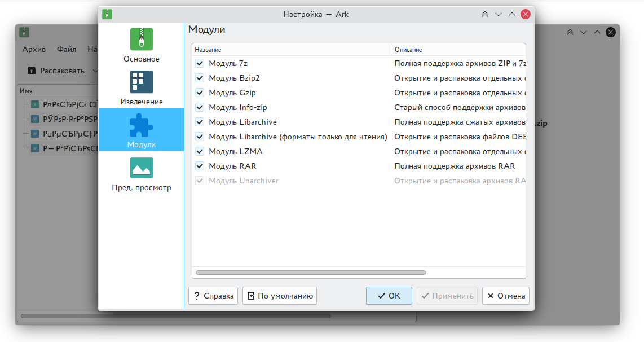
Task: Click "Полная поддержка сжатых архивов" description
Action: [460, 122]
